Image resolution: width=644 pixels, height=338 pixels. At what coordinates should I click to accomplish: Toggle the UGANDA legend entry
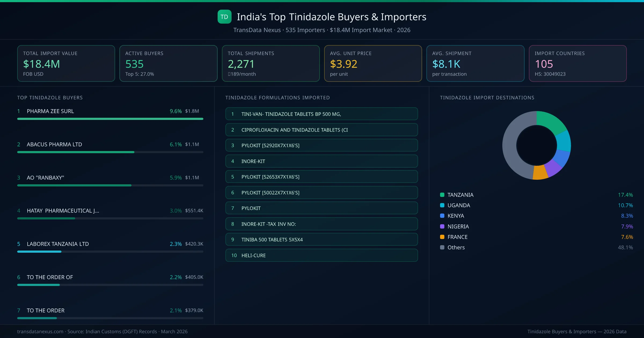click(x=459, y=205)
